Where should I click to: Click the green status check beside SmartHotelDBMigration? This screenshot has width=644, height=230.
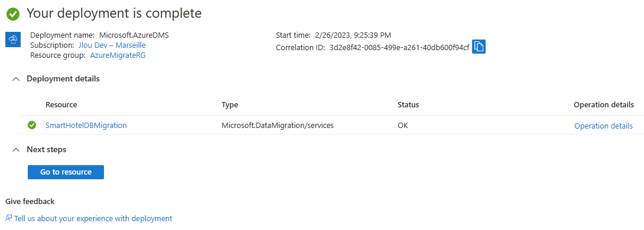pos(32,126)
